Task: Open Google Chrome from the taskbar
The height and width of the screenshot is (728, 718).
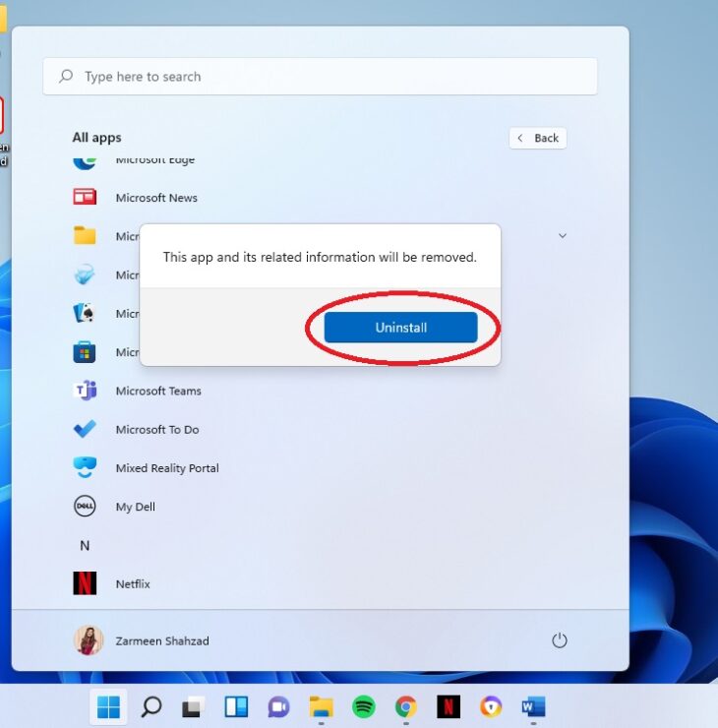Action: (x=406, y=707)
